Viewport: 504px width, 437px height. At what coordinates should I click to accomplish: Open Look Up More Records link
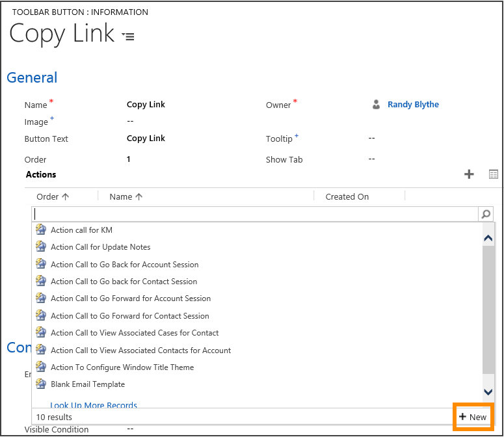(x=94, y=404)
